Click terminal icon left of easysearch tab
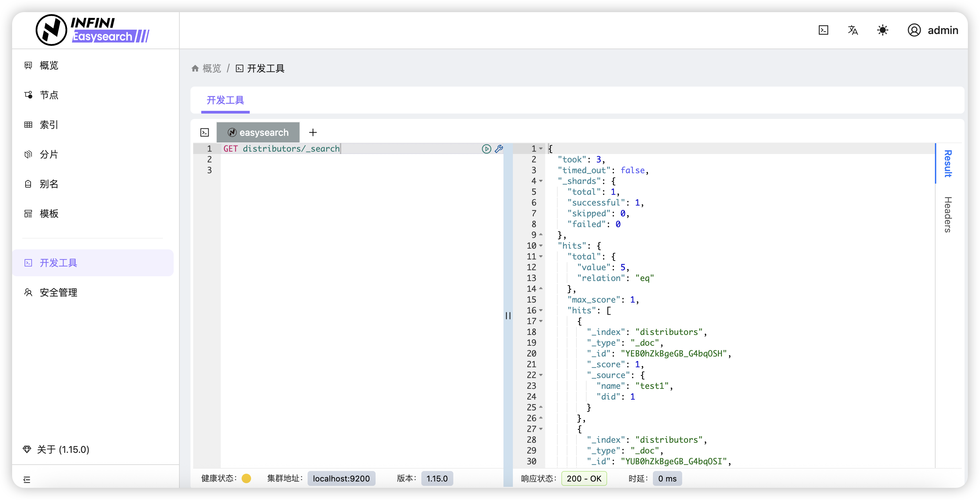This screenshot has width=980, height=500. (205, 132)
